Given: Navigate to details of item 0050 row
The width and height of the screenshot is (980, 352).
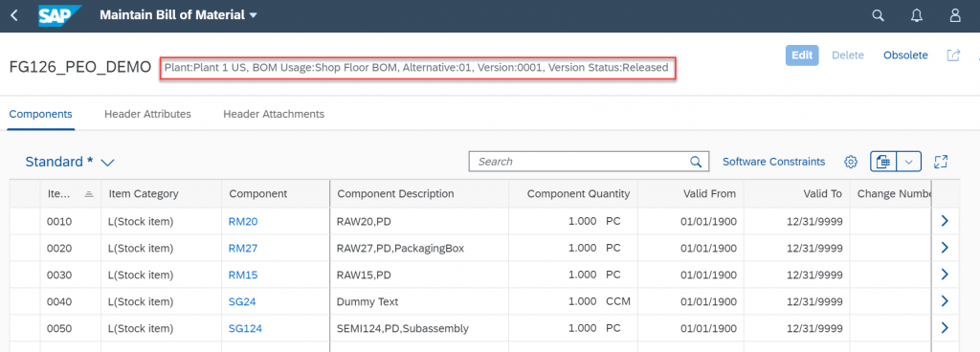Looking at the screenshot, I should pyautogui.click(x=945, y=328).
